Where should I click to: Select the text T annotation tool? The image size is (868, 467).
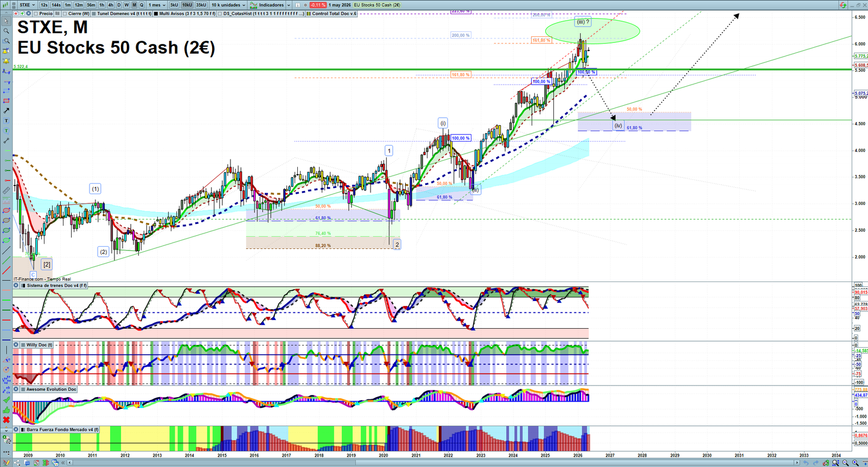[x=6, y=120]
